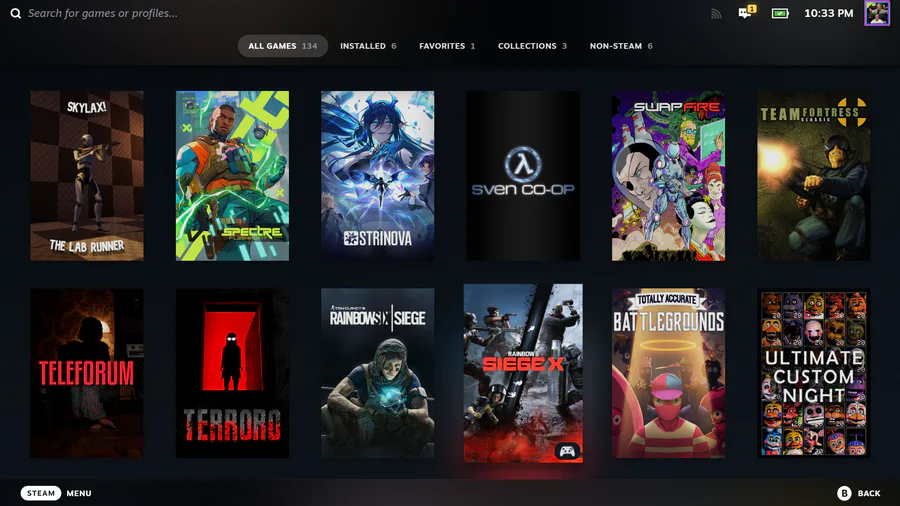Open the user profile avatar

(x=877, y=13)
